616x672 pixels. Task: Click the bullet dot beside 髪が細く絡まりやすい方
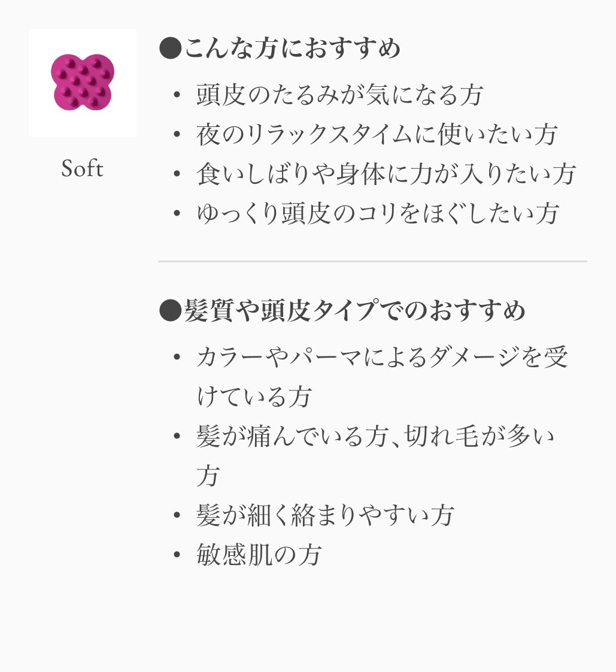(x=176, y=516)
